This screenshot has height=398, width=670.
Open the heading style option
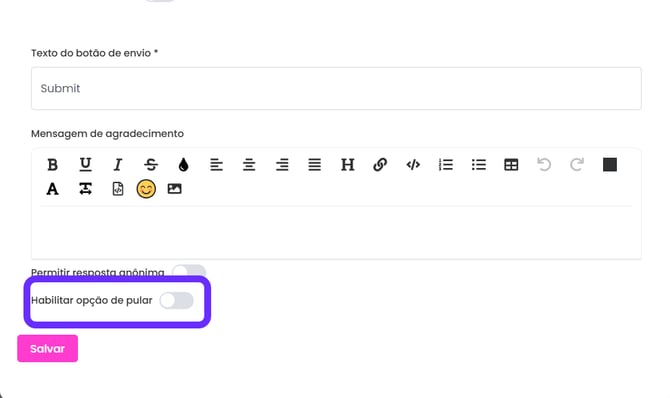(x=347, y=165)
